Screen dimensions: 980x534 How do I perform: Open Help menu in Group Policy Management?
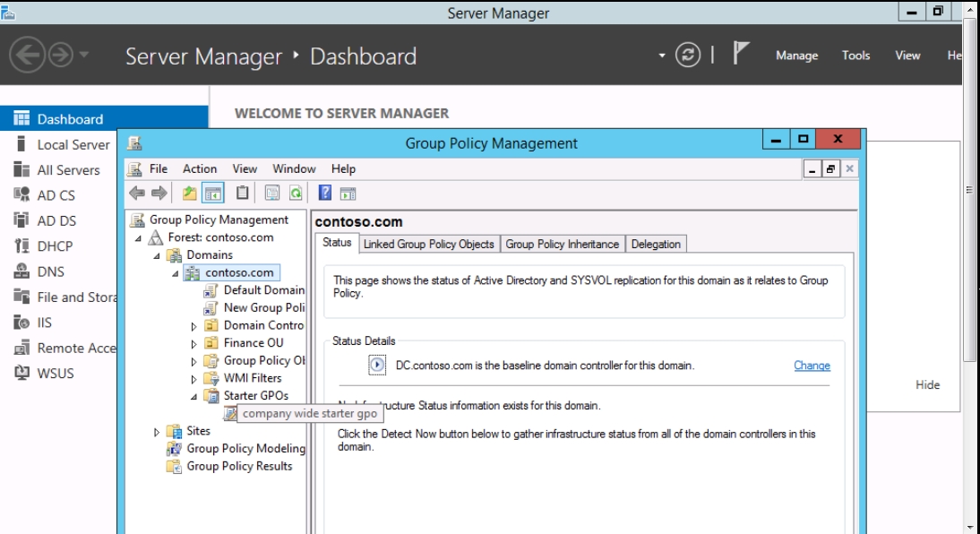pos(343,168)
